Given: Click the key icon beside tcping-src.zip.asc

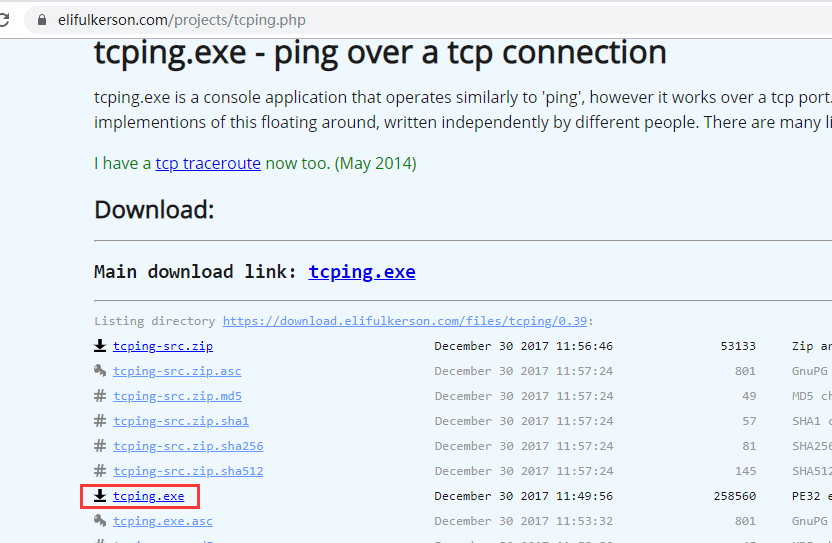Looking at the screenshot, I should click(x=100, y=371).
